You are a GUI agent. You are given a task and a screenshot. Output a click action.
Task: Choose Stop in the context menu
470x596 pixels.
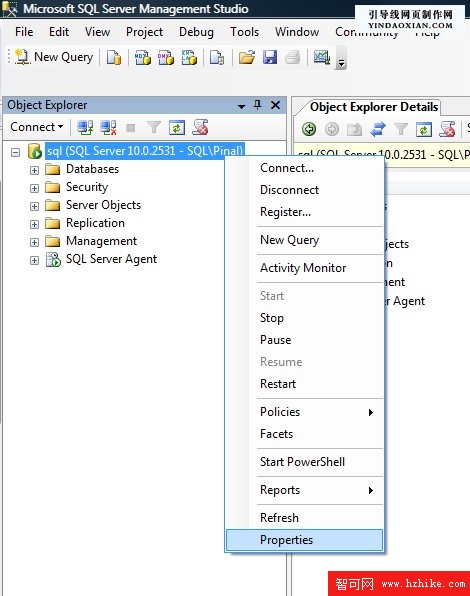coord(304,318)
